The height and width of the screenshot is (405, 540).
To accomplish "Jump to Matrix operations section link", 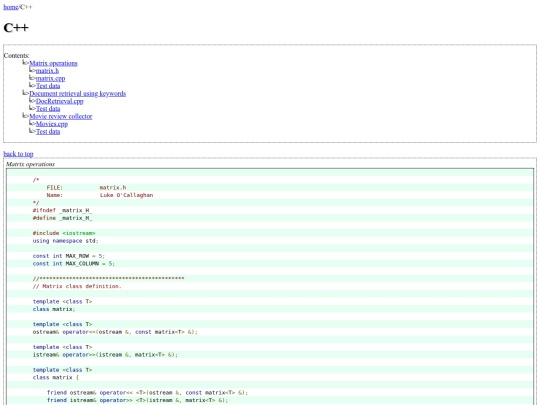I will click(x=53, y=63).
